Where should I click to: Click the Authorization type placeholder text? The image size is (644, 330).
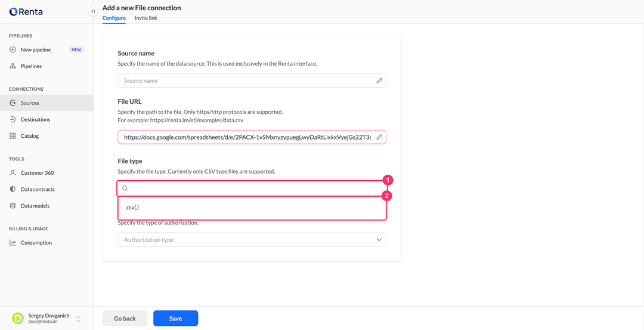coord(148,239)
